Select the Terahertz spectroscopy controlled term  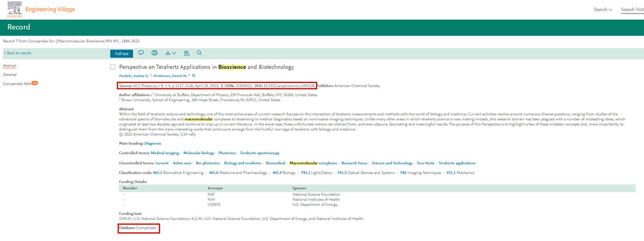pos(259,153)
